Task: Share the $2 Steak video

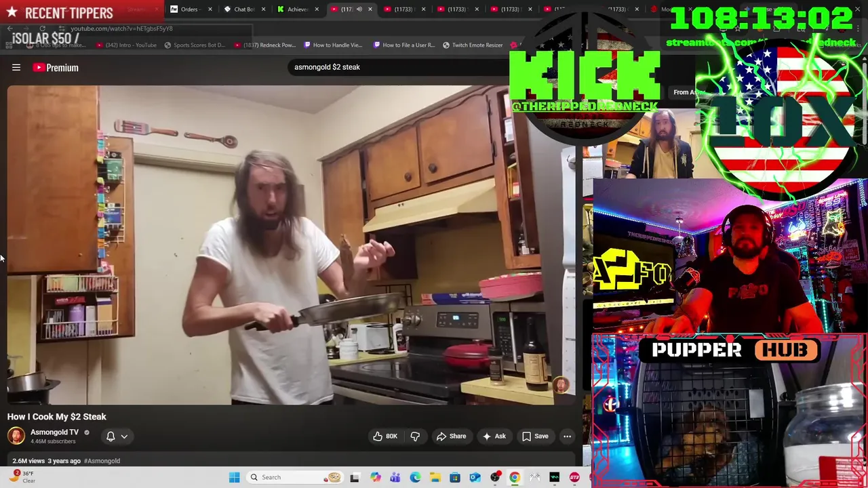Action: click(x=451, y=436)
